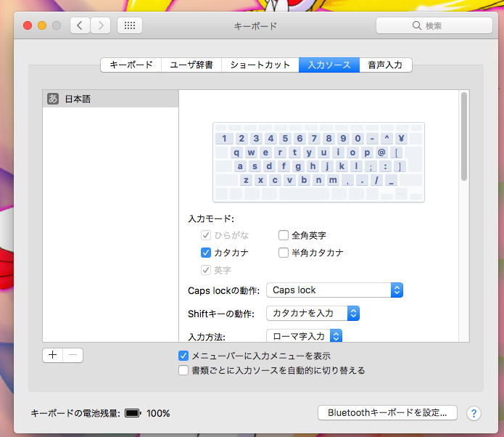
Task: Open the Shiftキーの動作 dropdown
Action: (x=313, y=313)
